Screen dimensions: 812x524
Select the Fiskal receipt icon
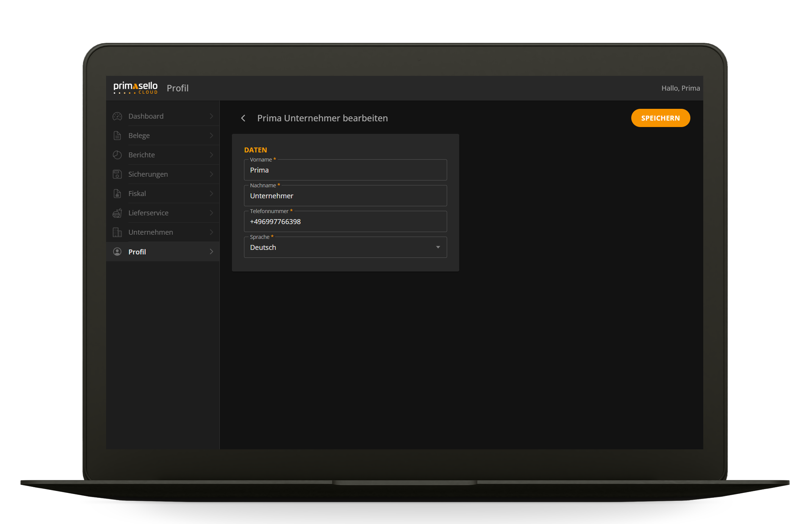point(117,193)
